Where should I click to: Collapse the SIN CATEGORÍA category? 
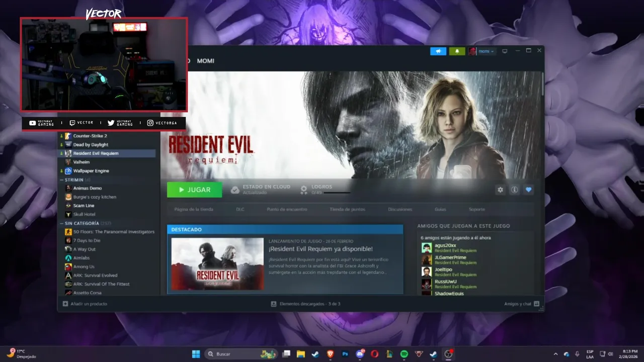61,223
